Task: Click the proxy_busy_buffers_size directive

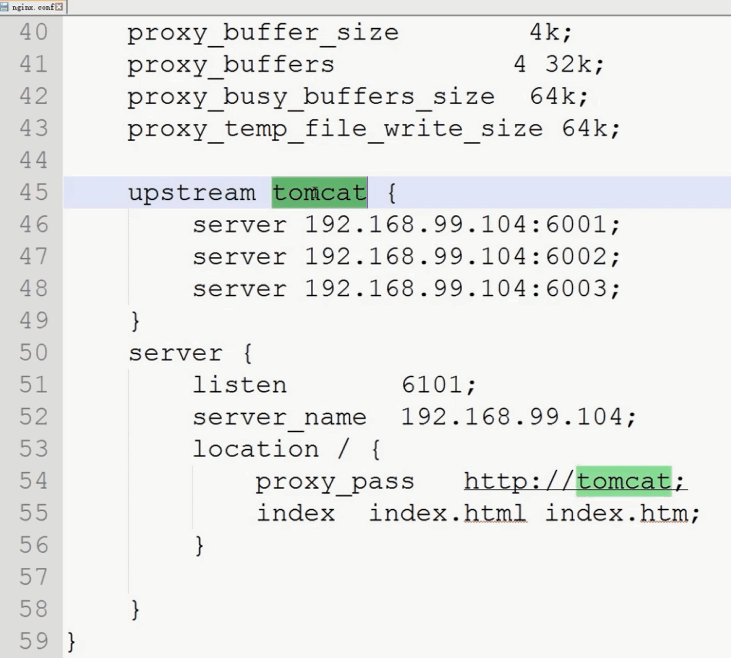Action: 311,97
